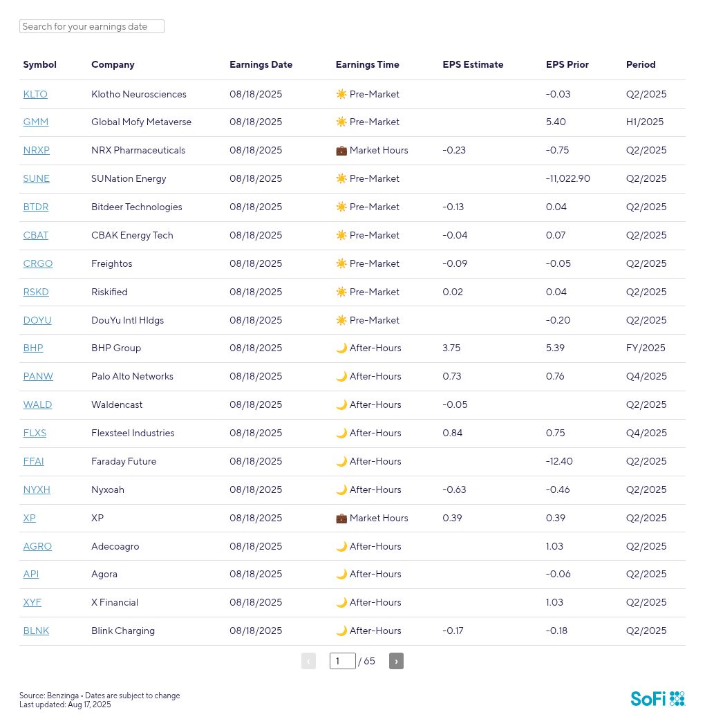
Task: Click the Symbol column header
Action: [x=40, y=64]
